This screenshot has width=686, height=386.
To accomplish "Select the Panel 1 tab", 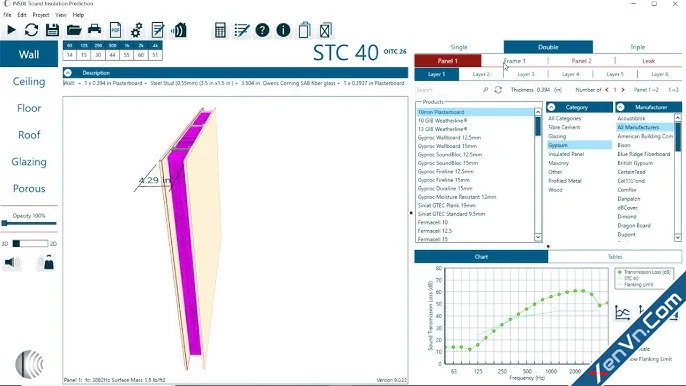I will coord(448,61).
